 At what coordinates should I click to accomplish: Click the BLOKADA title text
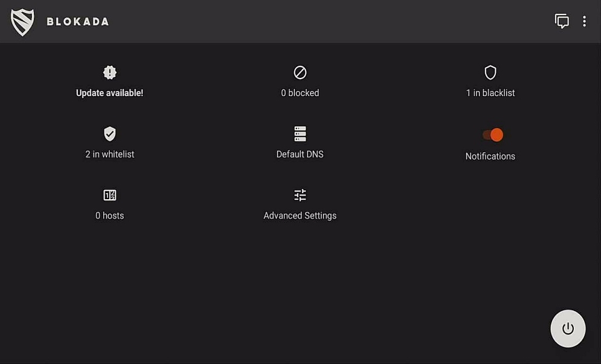click(x=78, y=22)
